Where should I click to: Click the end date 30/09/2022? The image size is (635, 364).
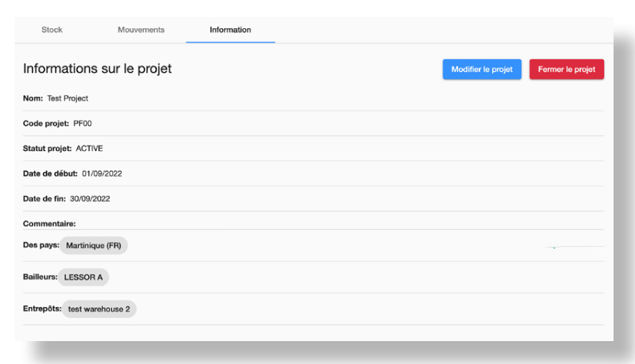click(90, 198)
